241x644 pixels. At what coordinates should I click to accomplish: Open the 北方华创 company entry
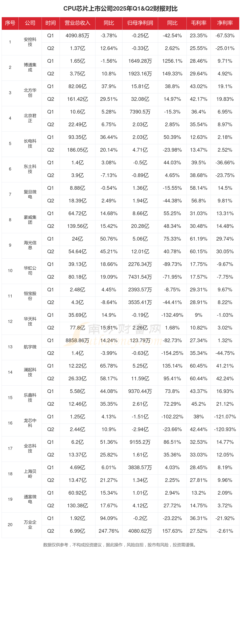pyautogui.click(x=30, y=93)
